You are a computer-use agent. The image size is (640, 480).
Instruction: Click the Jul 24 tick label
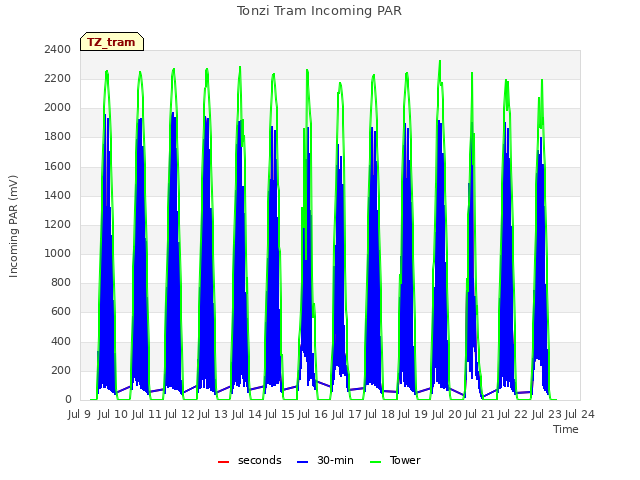[580, 415]
